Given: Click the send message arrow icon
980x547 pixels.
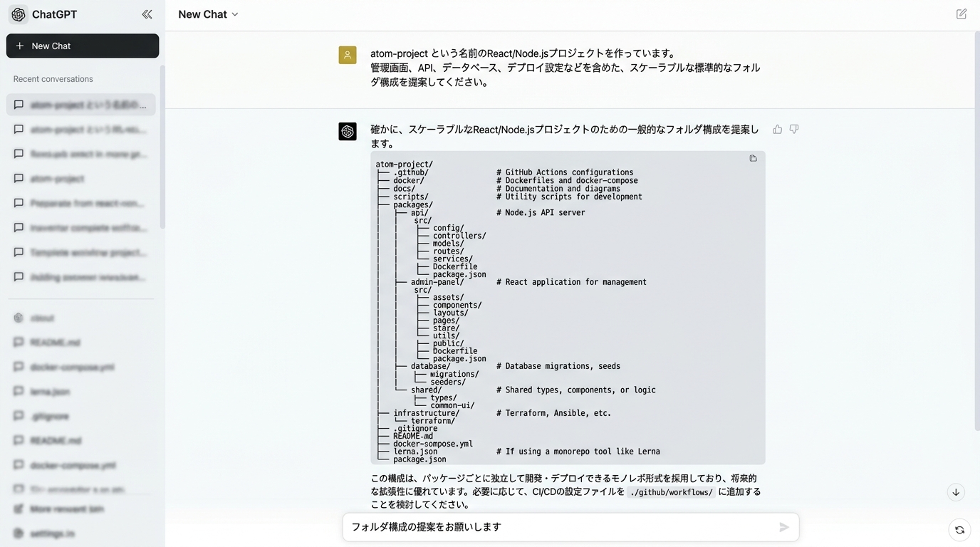Looking at the screenshot, I should click(783, 527).
